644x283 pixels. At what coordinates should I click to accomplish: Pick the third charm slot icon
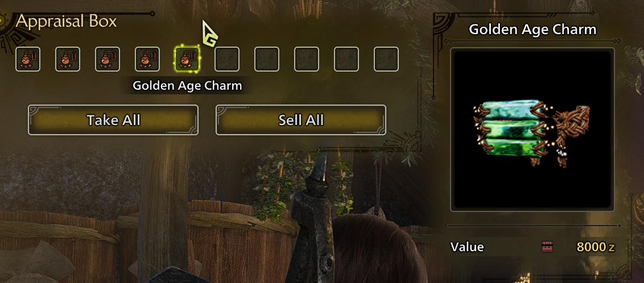point(108,59)
